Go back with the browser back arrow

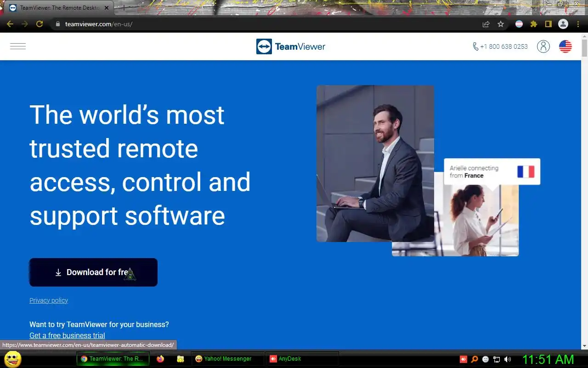10,24
